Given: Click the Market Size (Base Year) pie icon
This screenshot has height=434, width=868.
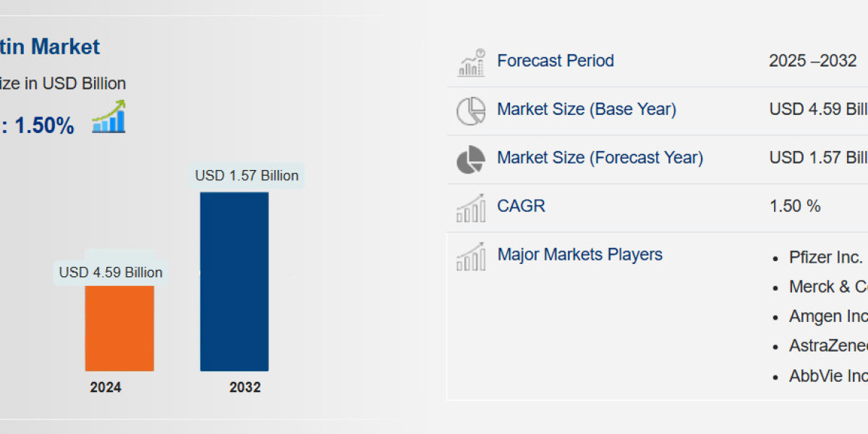Looking at the screenshot, I should pos(471,111).
